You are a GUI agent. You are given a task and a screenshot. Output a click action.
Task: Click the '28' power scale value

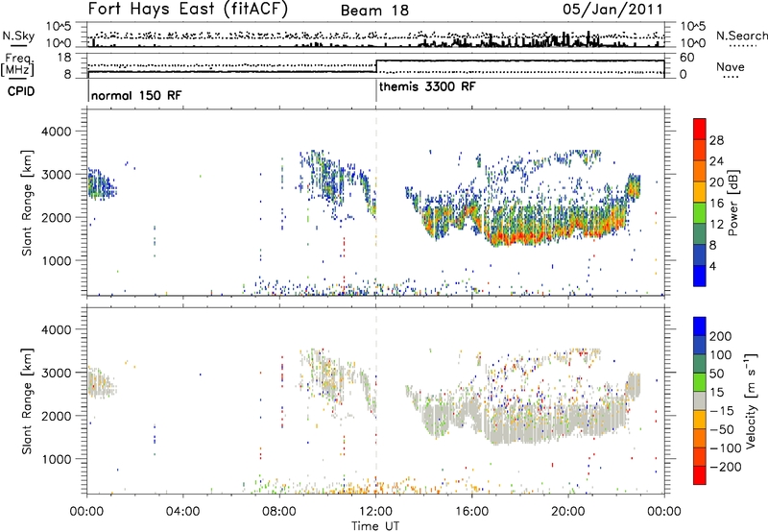716,140
